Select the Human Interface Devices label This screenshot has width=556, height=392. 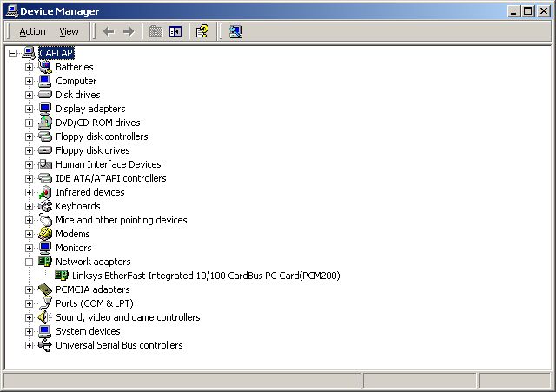pos(108,164)
